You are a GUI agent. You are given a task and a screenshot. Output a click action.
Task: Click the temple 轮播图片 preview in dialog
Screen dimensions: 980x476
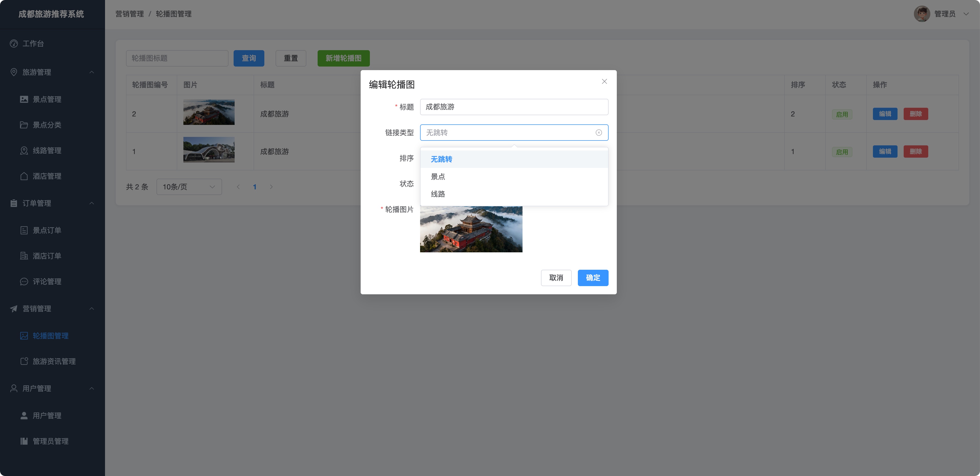point(471,229)
